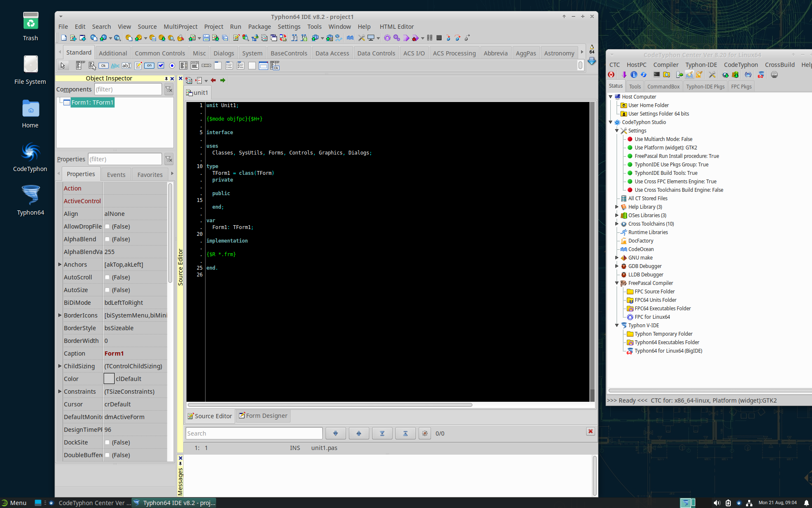The width and height of the screenshot is (812, 508).
Task: Expand the Constraints property
Action: (x=60, y=392)
